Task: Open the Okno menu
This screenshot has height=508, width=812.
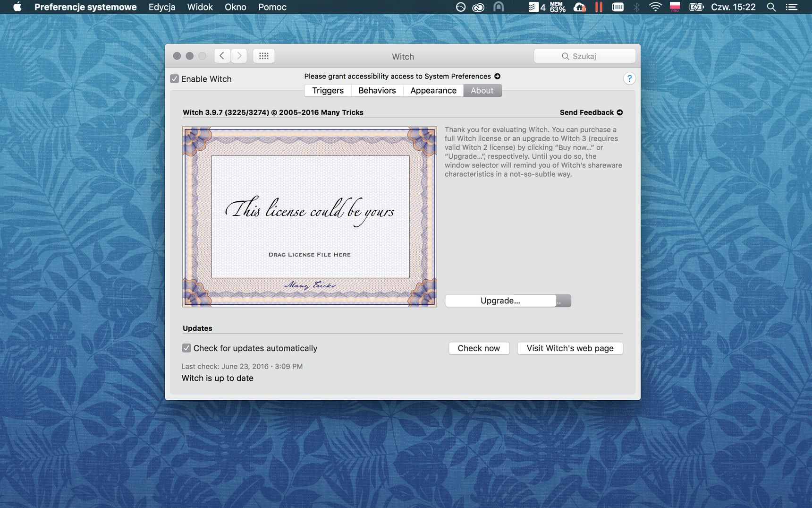Action: tap(236, 7)
